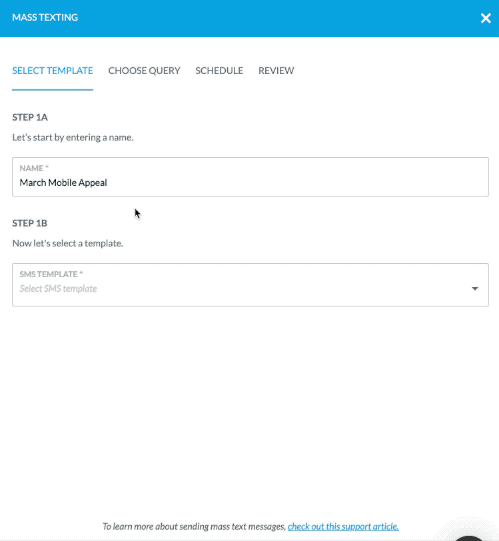Click the 'Select SMS template' placeholder text
The height and width of the screenshot is (541, 499).
point(58,289)
